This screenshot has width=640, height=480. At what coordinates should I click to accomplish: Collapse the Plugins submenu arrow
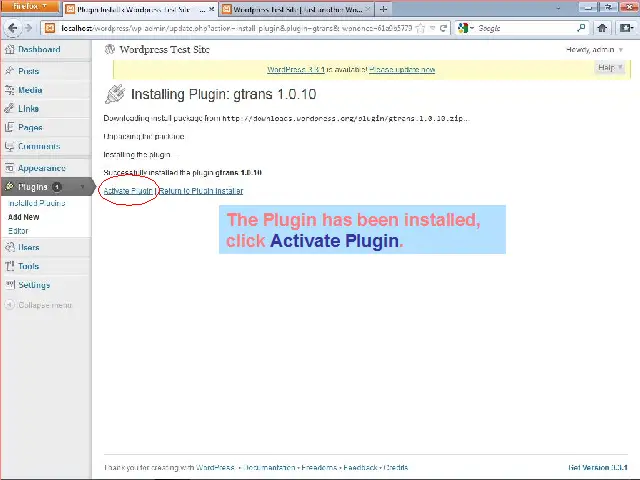(x=82, y=187)
